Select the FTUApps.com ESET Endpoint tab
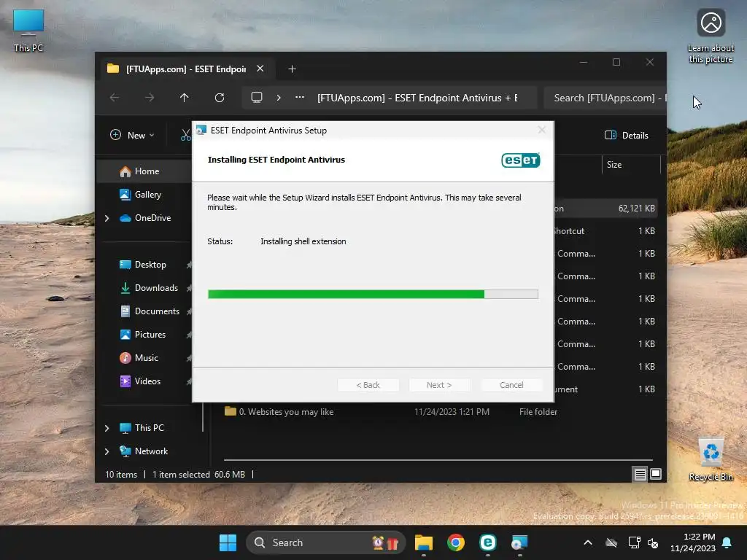Viewport: 747px width, 560px height. pos(186,69)
